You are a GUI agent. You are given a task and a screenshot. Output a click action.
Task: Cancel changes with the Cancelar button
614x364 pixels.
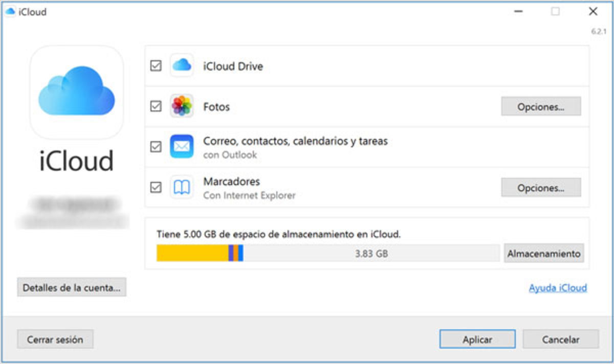[560, 339]
